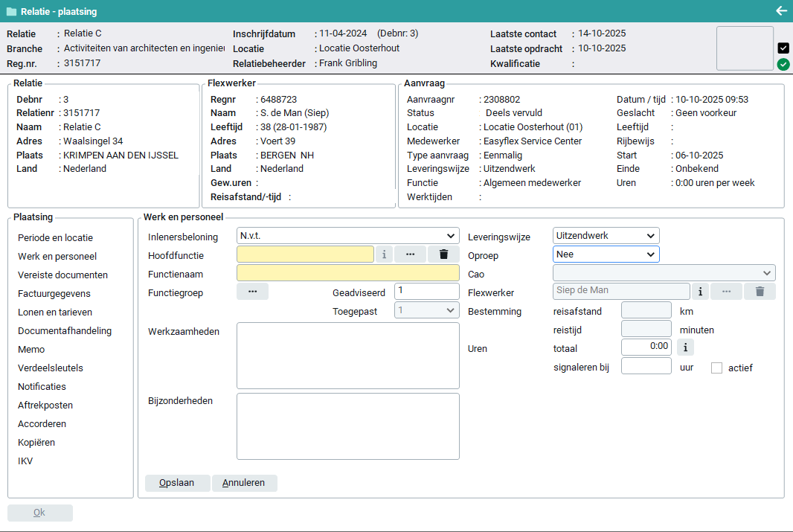The image size is (793, 532).
Task: Open Lonen en tarieven section
Action: point(55,313)
